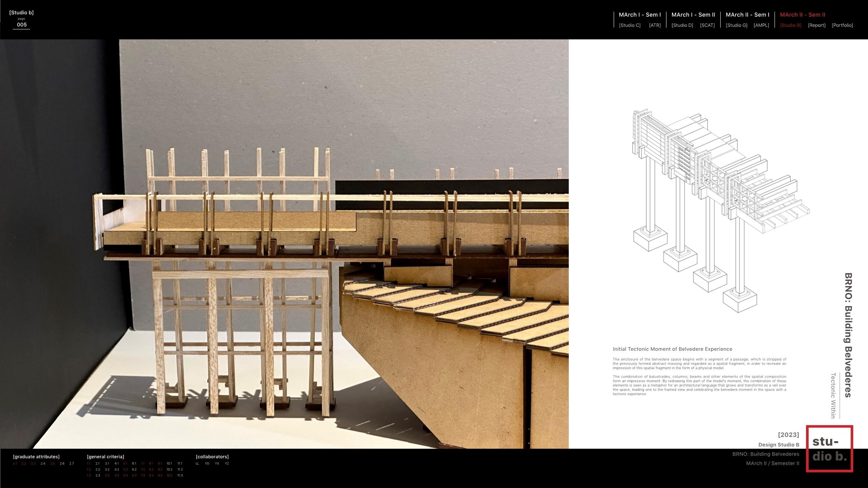Select general criteria 11.3
Viewport: 868px width, 488px height.
[x=180, y=475]
